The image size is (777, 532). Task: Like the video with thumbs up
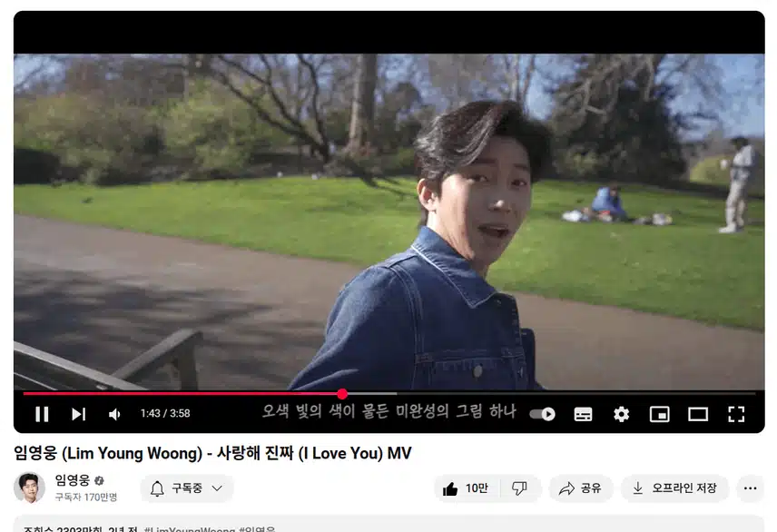(467, 488)
